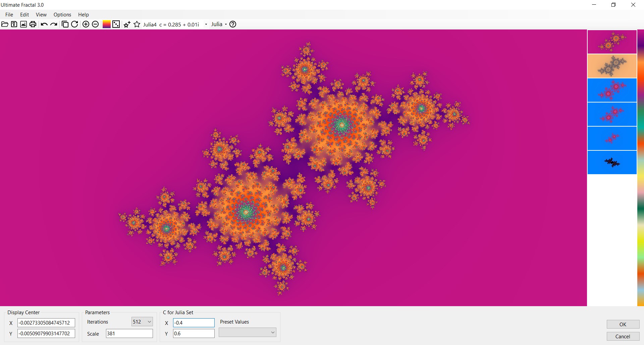This screenshot has width=644, height=345.
Task: Click the Julia C X field showing -0.4
Action: click(194, 323)
